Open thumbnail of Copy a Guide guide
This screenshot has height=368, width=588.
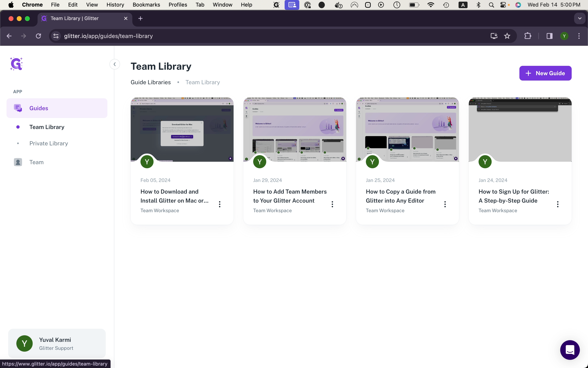408,129
